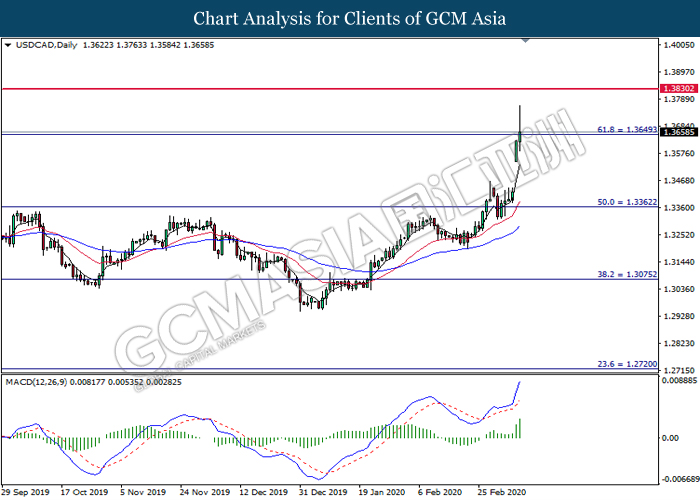700x500 pixels.
Task: Click the latest tall candlestick with long wick
Action: pyautogui.click(x=520, y=129)
